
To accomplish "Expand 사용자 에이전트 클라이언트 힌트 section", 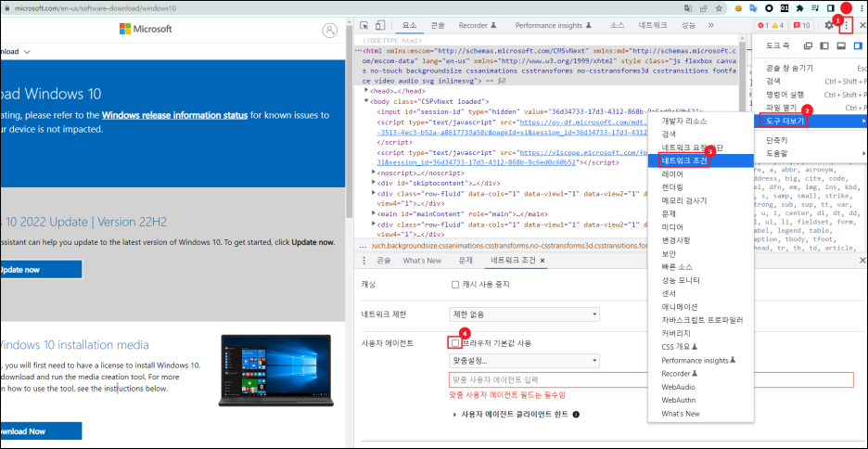I will (455, 414).
